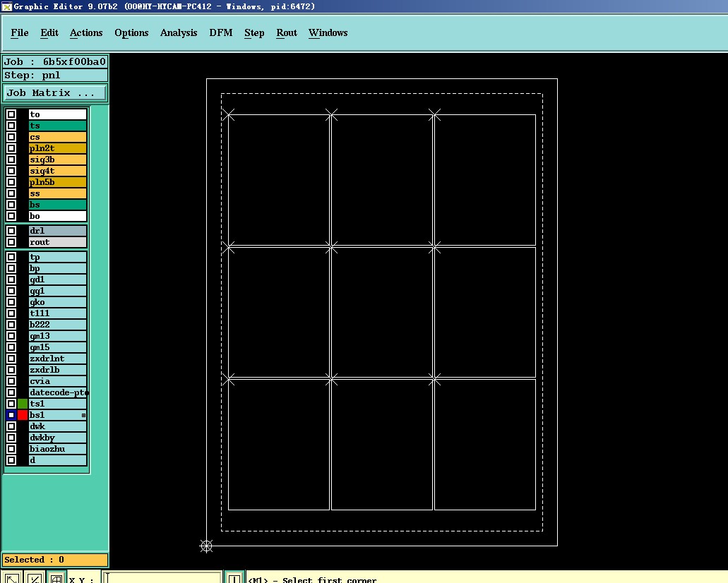Toggle display checkbox for layer ts
This screenshot has width=728, height=583.
tap(11, 126)
